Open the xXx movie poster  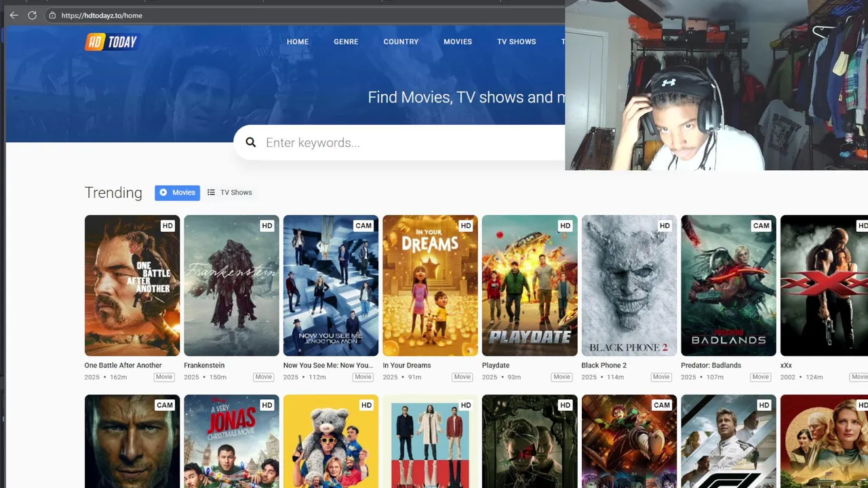pos(824,285)
